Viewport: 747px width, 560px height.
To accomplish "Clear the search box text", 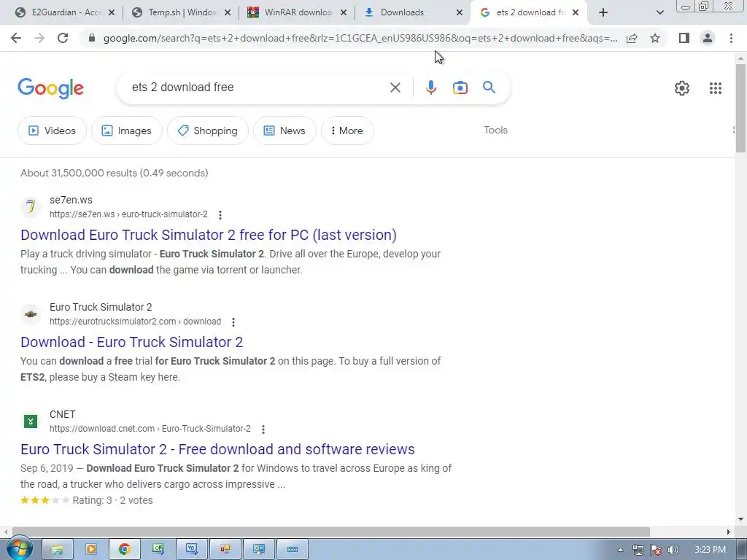I will [x=395, y=87].
